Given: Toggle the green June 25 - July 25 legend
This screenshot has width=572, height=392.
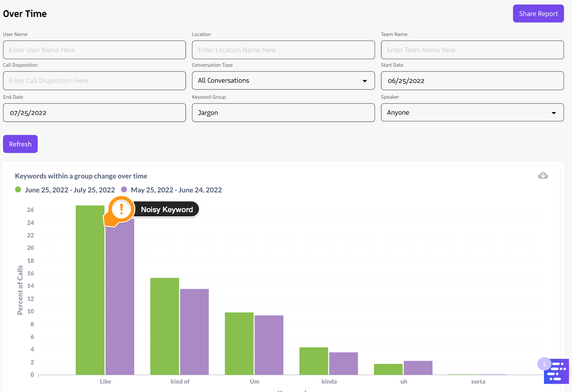Looking at the screenshot, I should pos(18,190).
